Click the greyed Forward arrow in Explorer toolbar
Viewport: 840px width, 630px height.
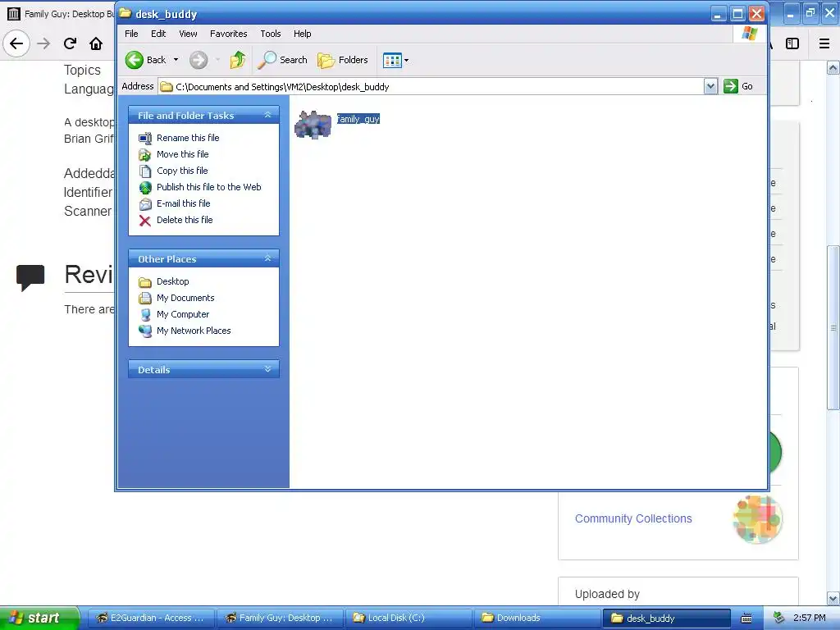(x=199, y=60)
